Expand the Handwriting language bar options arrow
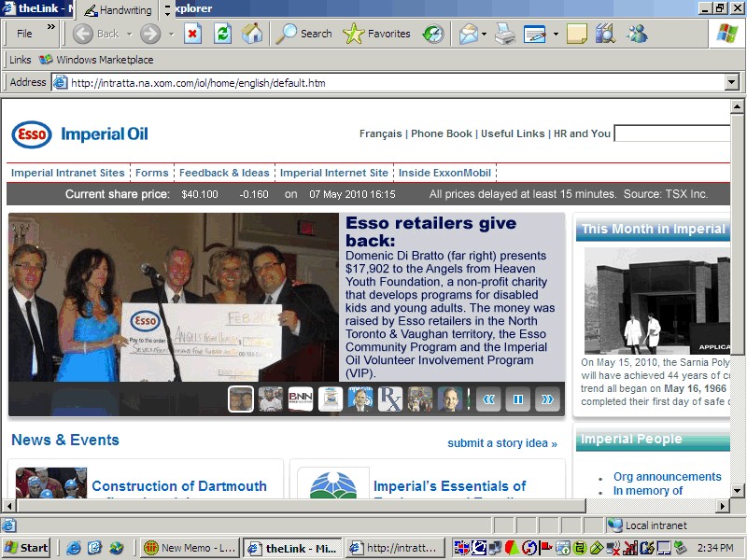This screenshot has width=747, height=560. coord(167,10)
